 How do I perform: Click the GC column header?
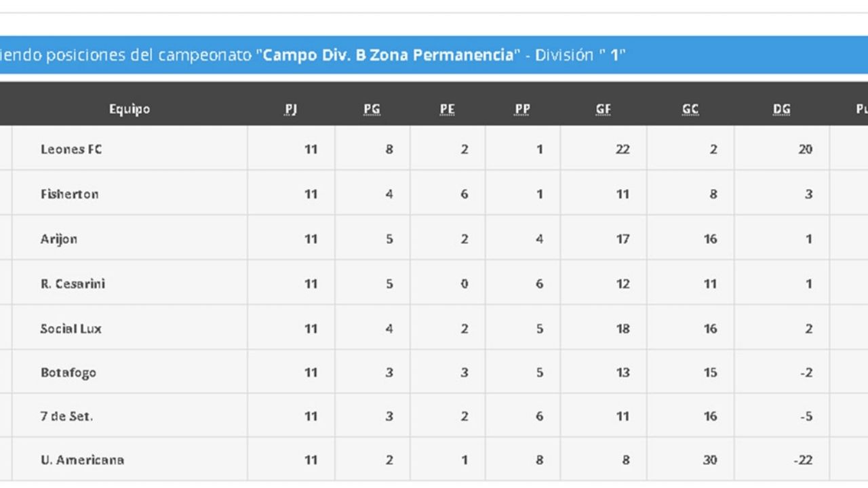690,109
